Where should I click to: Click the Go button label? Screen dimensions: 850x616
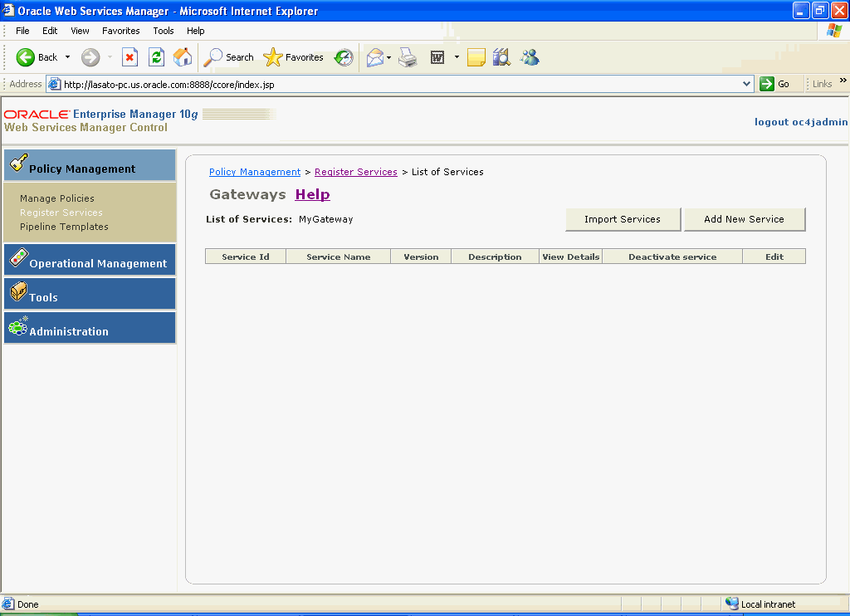[x=784, y=84]
